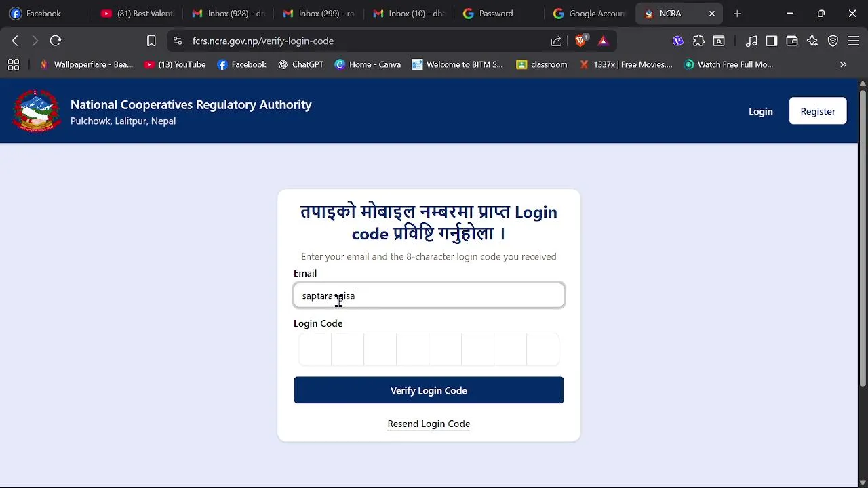Image resolution: width=868 pixels, height=488 pixels.
Task: Open the ChatGPT bookmark
Action: 300,64
